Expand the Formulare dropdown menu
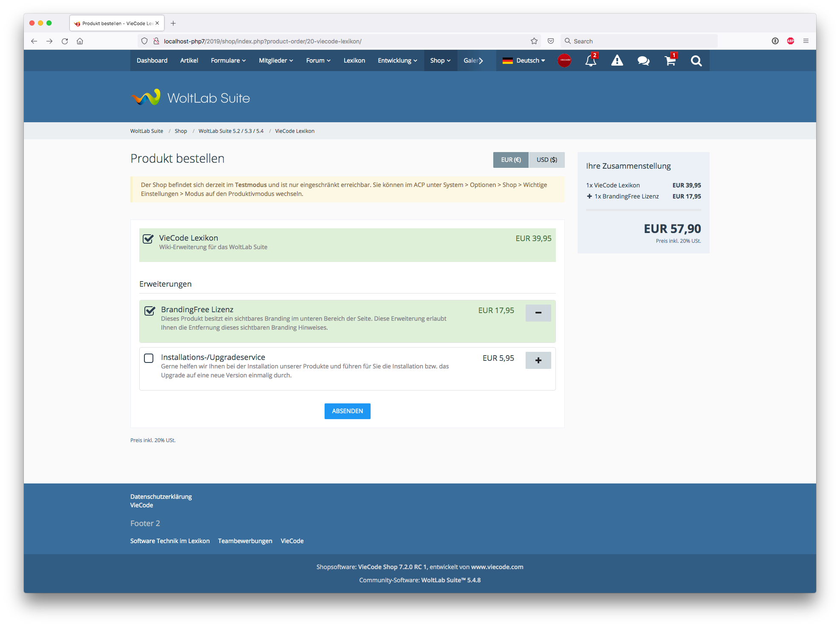The image size is (840, 627). tap(228, 60)
